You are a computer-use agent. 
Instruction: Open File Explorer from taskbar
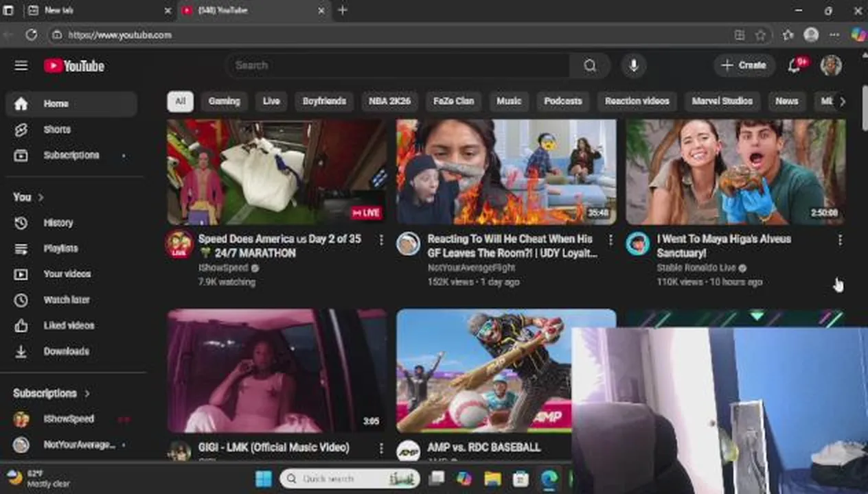pos(492,479)
